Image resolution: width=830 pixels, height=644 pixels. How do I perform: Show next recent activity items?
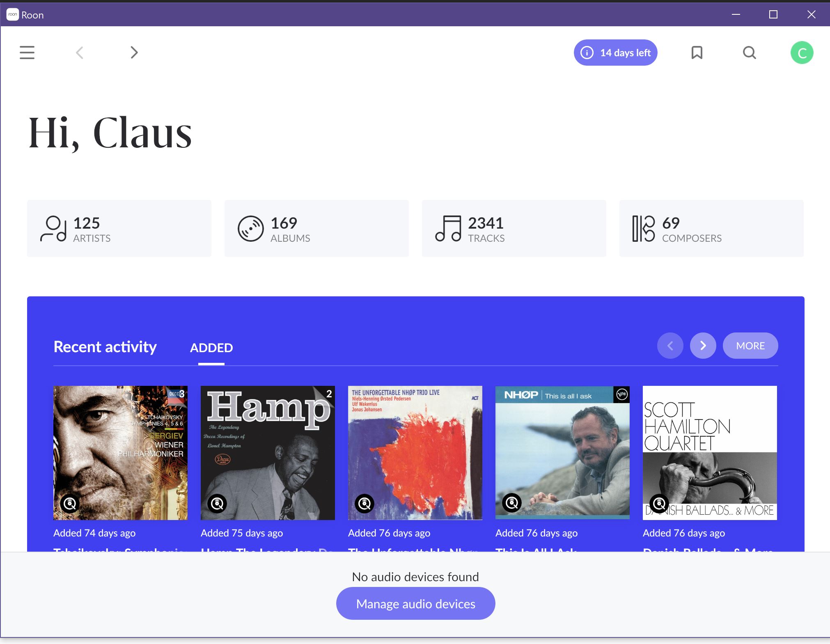click(703, 346)
